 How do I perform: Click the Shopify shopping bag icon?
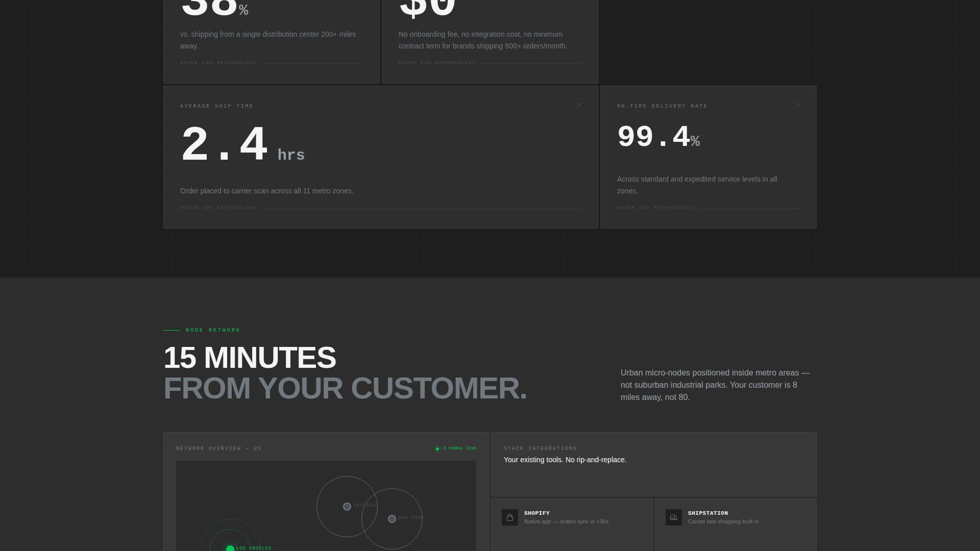click(510, 517)
